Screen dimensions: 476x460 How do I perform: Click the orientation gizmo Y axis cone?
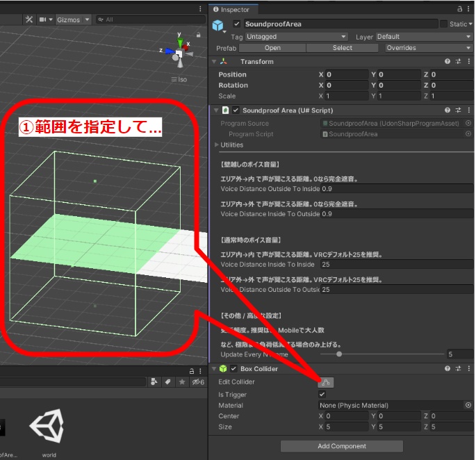[x=180, y=42]
